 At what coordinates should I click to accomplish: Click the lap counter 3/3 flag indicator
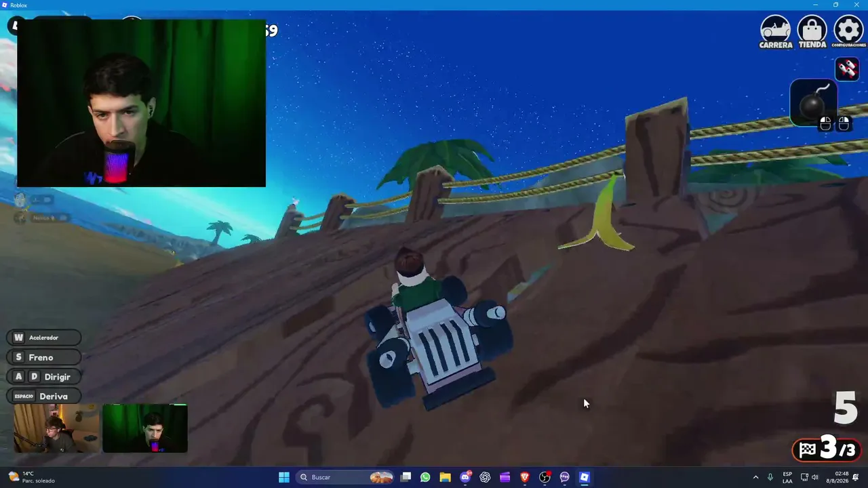[827, 449]
